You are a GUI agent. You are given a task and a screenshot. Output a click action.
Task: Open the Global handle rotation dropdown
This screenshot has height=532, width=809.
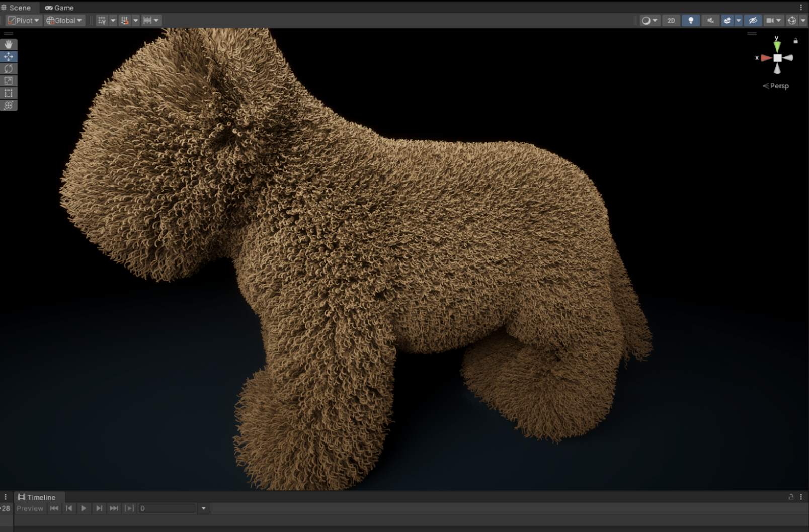click(x=64, y=21)
